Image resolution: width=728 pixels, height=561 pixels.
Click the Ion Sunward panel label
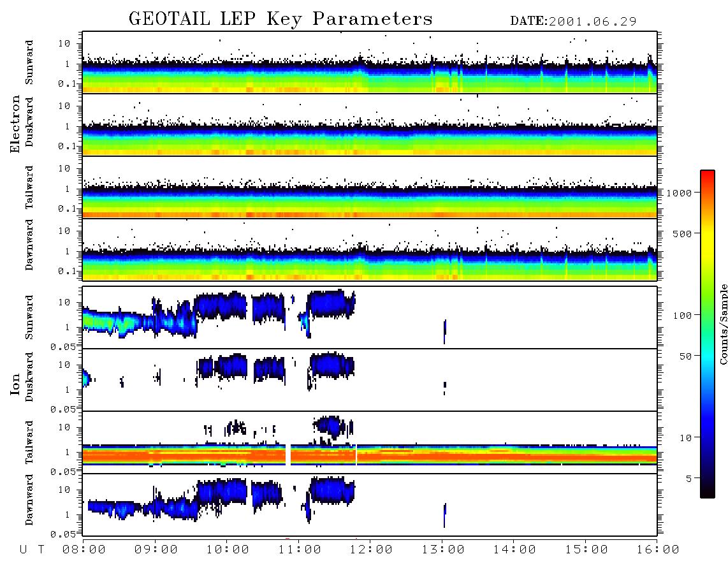pos(29,317)
